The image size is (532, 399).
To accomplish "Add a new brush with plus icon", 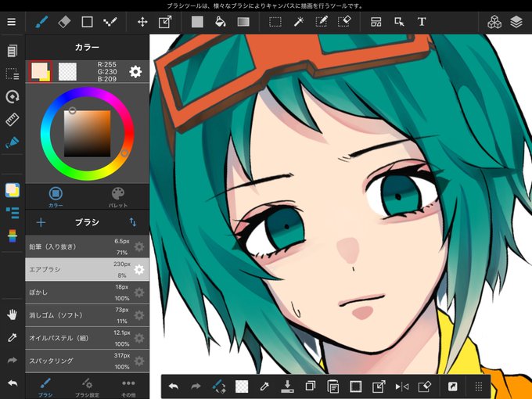I will pyautogui.click(x=41, y=222).
